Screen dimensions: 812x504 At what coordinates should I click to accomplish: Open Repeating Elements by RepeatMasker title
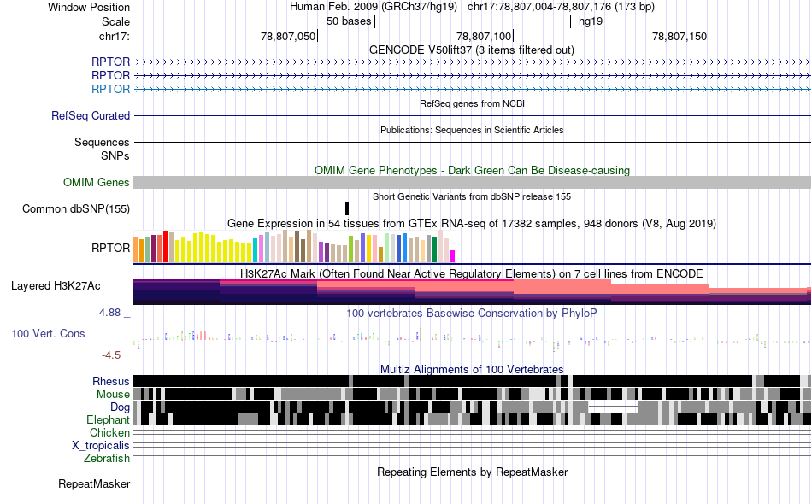click(473, 472)
